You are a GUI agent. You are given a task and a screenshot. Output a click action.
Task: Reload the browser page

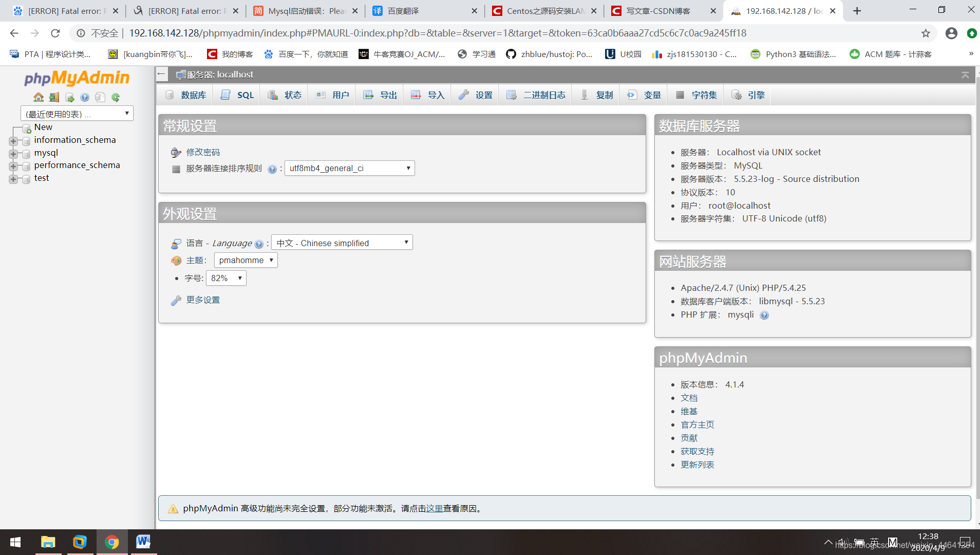point(55,33)
